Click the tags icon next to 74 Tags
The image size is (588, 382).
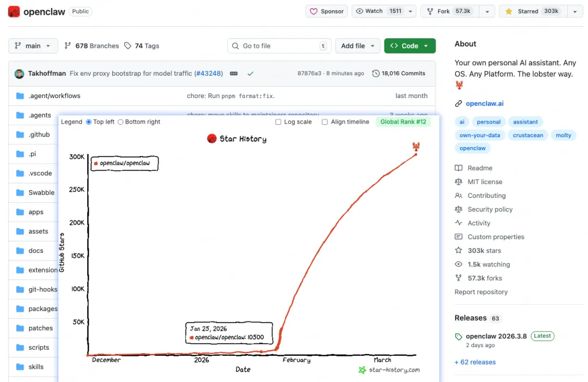(x=128, y=46)
